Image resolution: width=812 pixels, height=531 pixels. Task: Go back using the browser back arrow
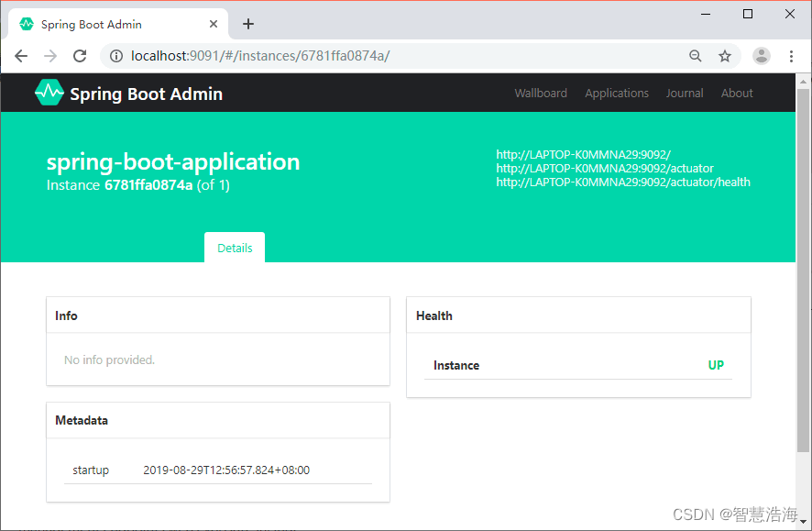click(x=20, y=55)
